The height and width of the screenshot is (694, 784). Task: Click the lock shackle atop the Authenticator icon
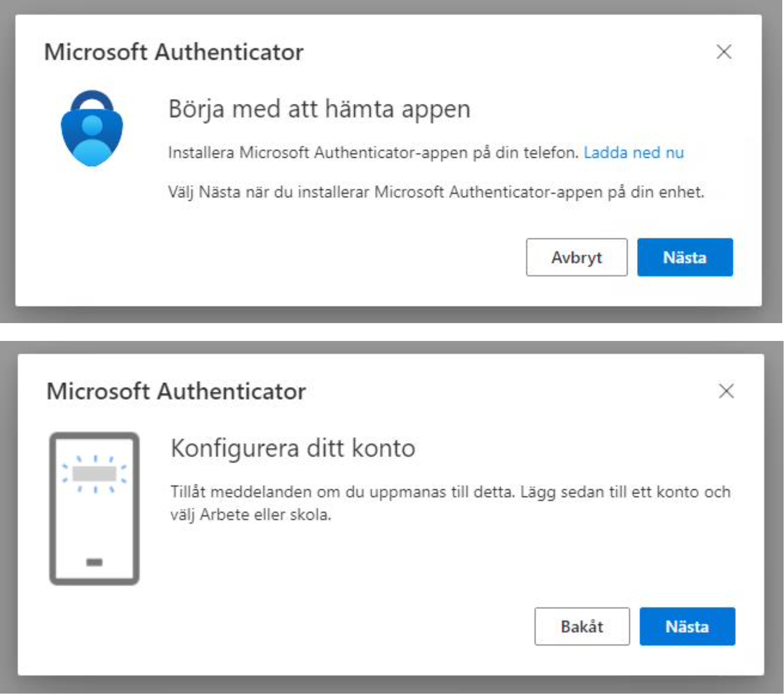pos(92,99)
